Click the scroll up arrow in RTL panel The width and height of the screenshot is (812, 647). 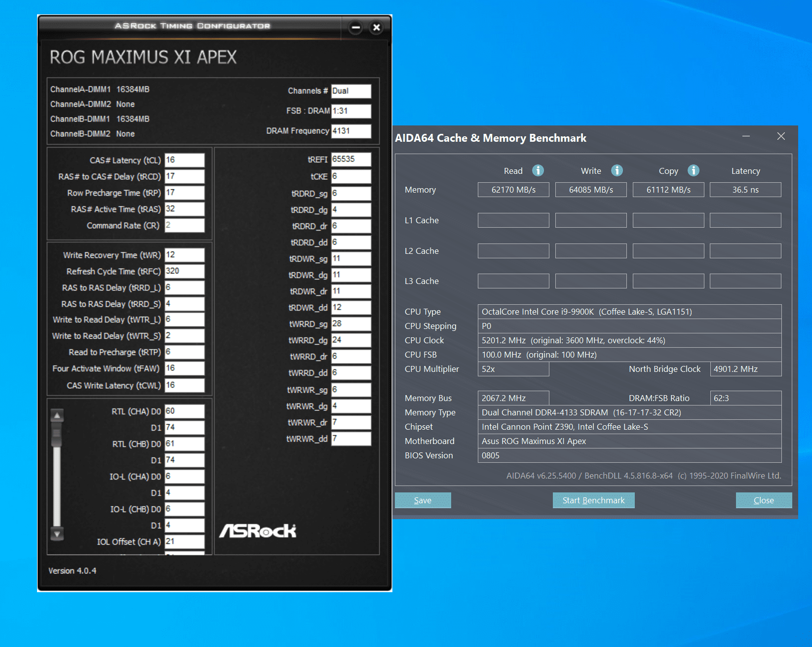tap(57, 415)
